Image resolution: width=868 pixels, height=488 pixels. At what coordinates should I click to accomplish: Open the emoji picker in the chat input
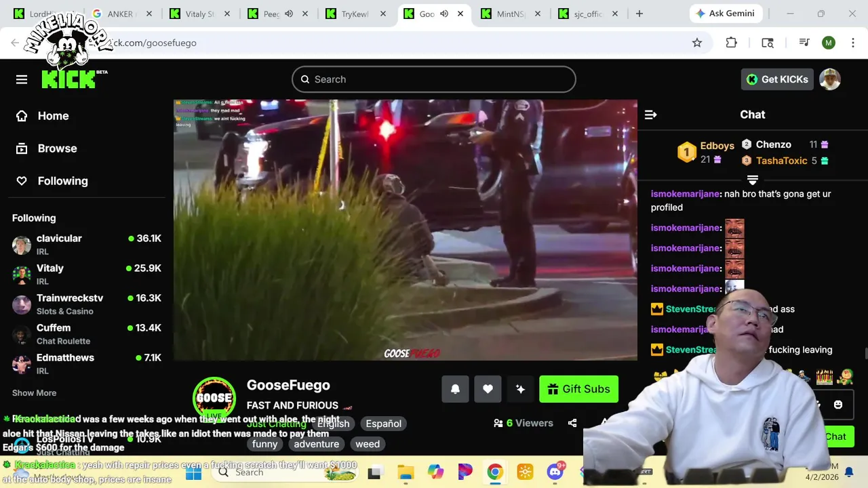click(x=838, y=405)
